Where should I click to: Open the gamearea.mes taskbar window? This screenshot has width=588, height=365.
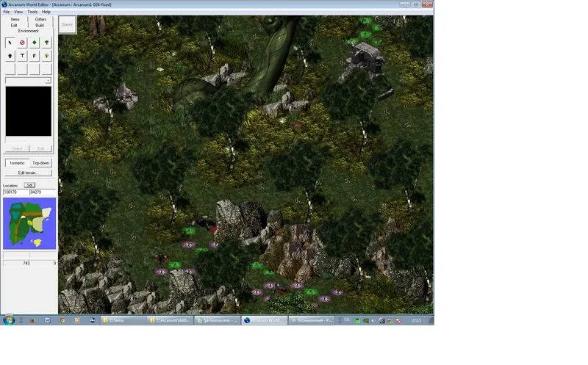point(217,320)
